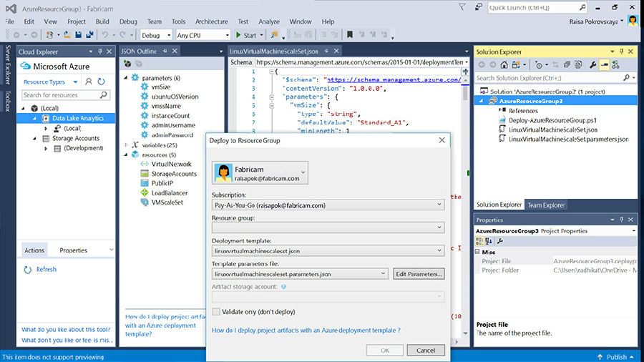Click the Open File toolbar icon
The height and width of the screenshot is (362, 644).
(x=67, y=35)
